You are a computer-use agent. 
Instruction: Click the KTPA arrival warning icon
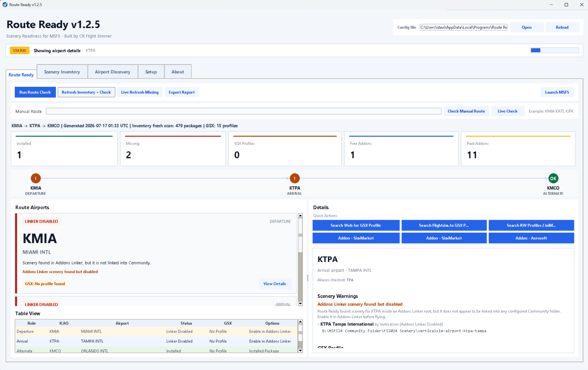tap(294, 178)
